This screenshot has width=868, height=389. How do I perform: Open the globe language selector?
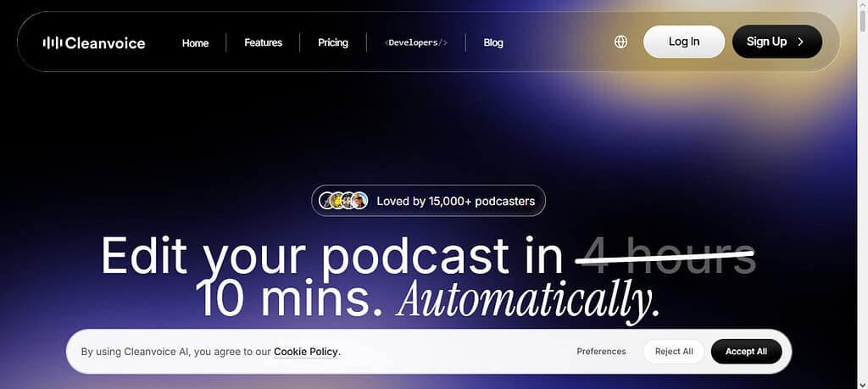[621, 42]
